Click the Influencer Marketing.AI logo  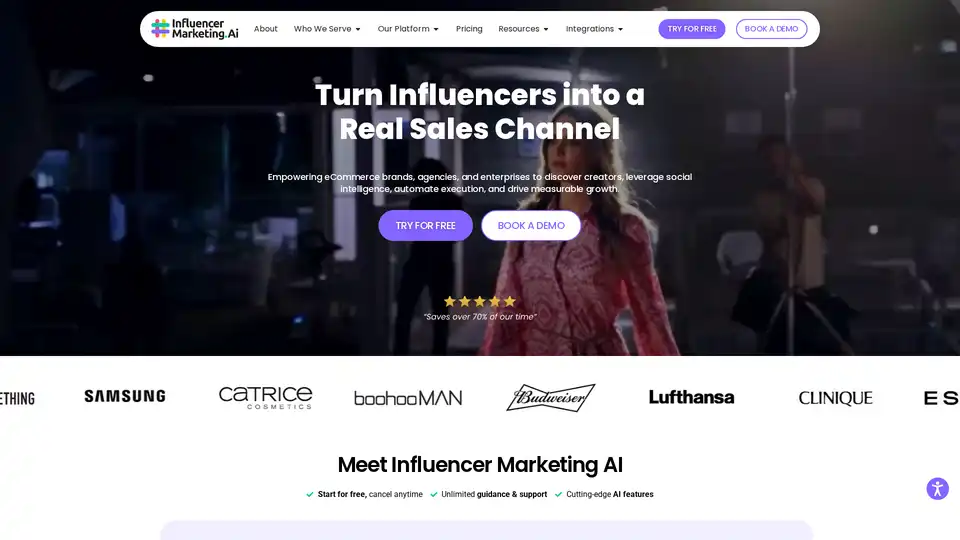tap(195, 29)
